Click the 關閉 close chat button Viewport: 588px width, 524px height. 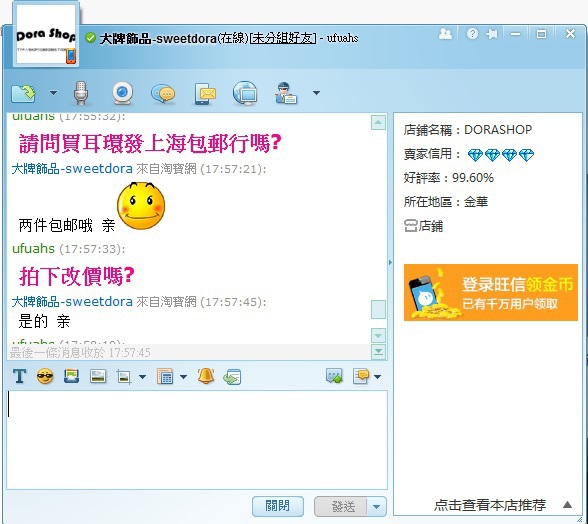(x=278, y=506)
